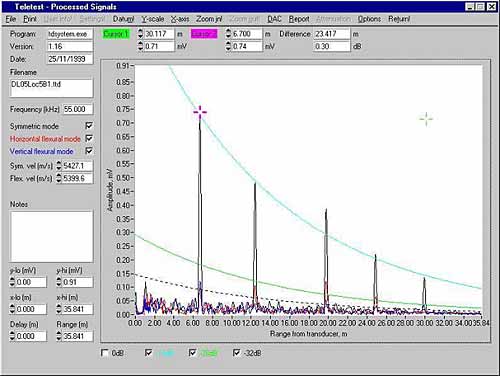Adjust the Sym. vel stepper arrows
Viewport: 500px width, 376px height.
click(59, 166)
